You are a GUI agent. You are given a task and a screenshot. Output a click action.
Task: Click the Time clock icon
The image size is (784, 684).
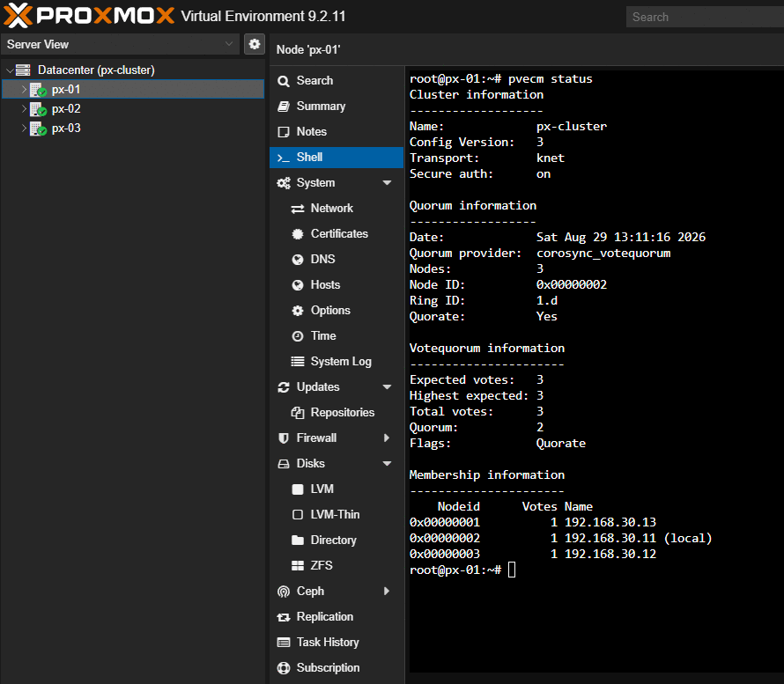tap(298, 336)
